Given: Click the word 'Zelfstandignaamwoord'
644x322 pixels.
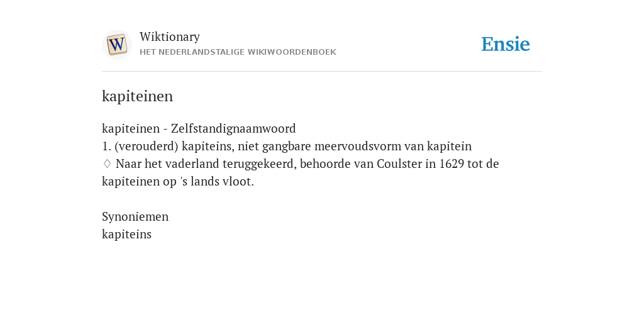Looking at the screenshot, I should click(233, 128).
